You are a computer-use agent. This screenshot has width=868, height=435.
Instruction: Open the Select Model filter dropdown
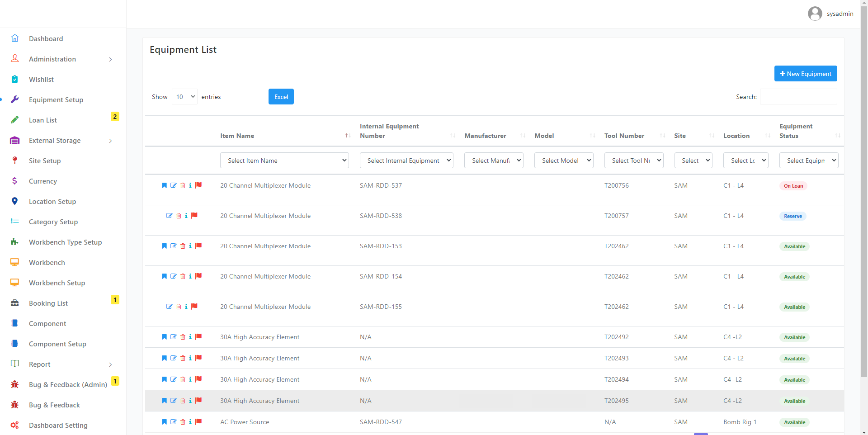[563, 161]
